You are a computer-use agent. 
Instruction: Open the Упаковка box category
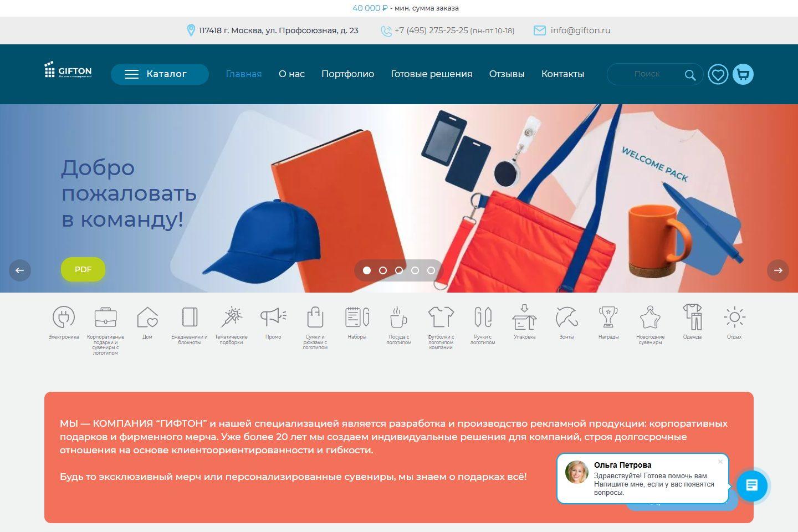click(525, 318)
